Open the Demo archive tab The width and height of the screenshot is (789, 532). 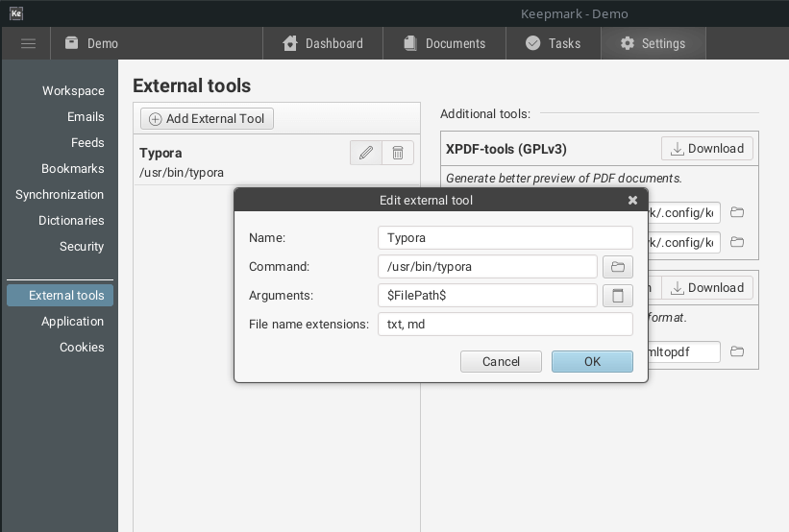point(91,43)
